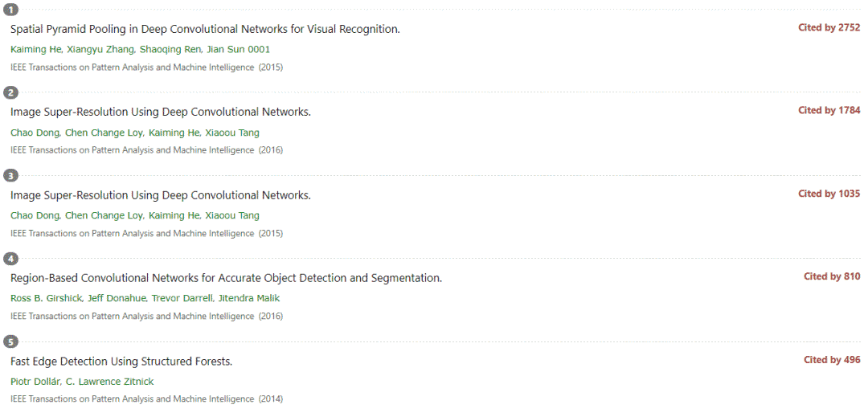Open author Ross B. Girshick's profile
Viewport: 868px width, 417px height.
[x=47, y=299]
